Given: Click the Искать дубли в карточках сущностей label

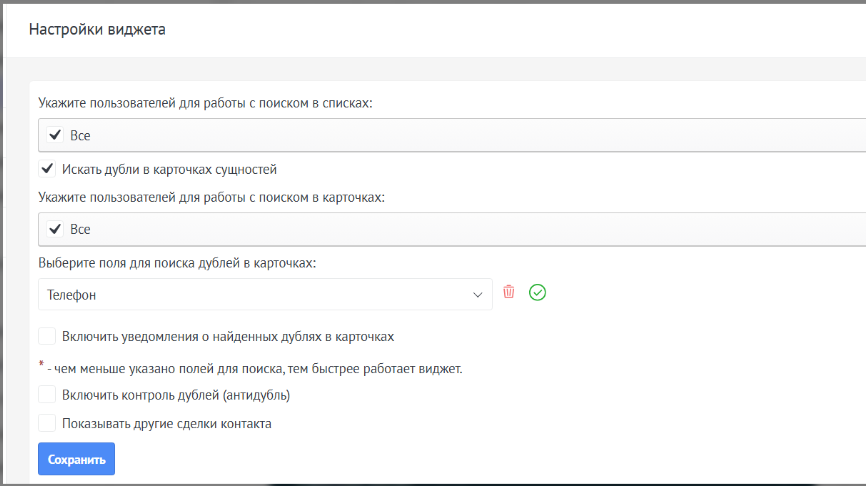Looking at the screenshot, I should tap(169, 169).
